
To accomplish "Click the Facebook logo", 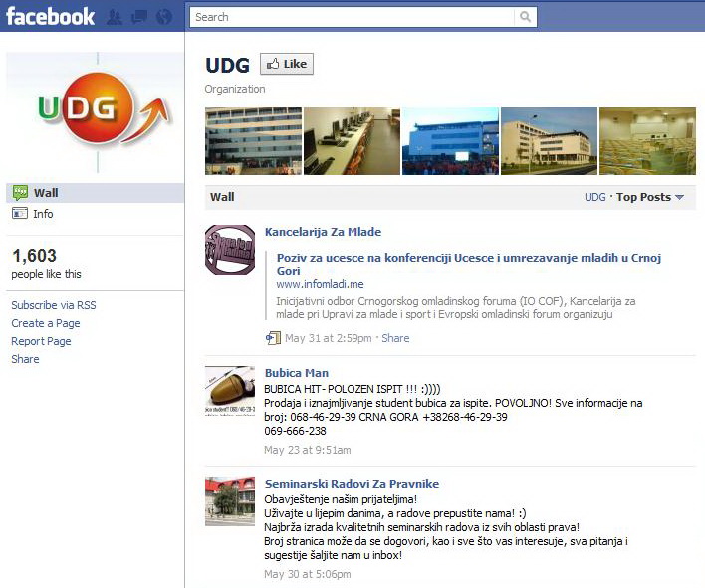I will pos(51,17).
